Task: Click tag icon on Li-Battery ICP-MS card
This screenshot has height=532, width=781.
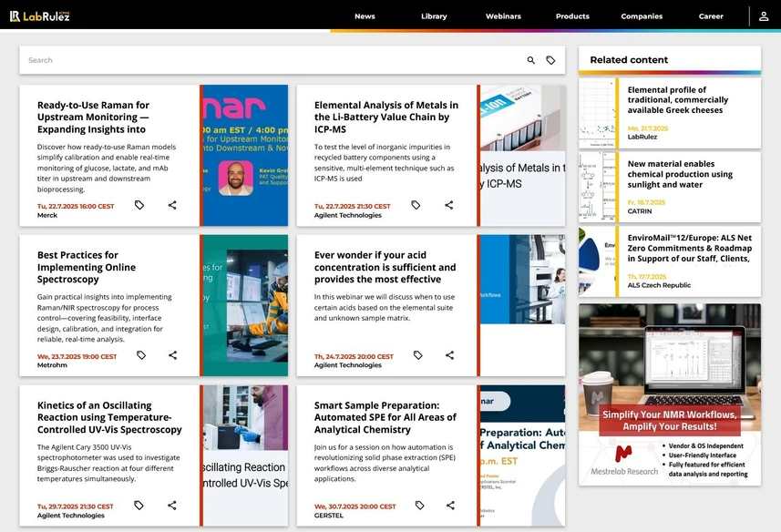Action: coord(416,205)
